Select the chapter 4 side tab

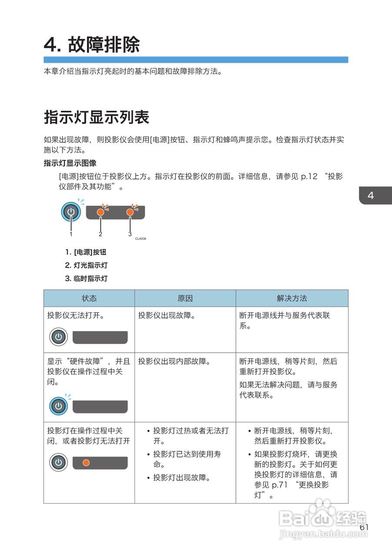coord(375,195)
